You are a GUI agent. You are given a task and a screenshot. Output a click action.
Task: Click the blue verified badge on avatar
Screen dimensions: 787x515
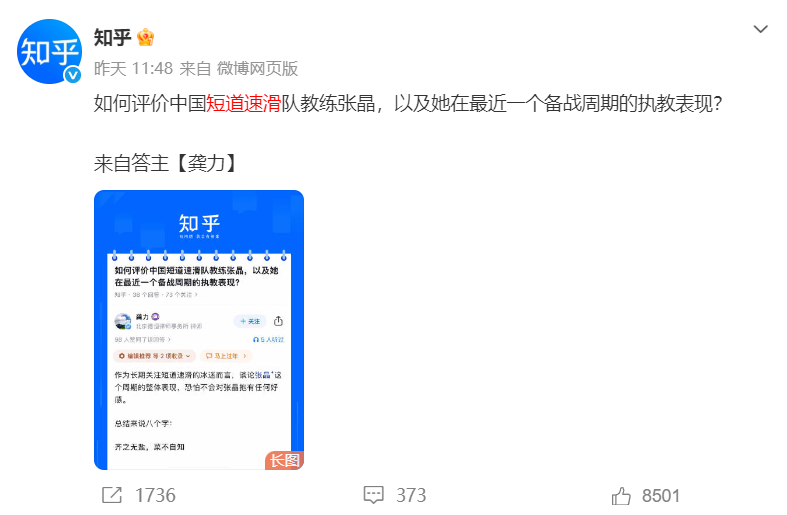73,75
